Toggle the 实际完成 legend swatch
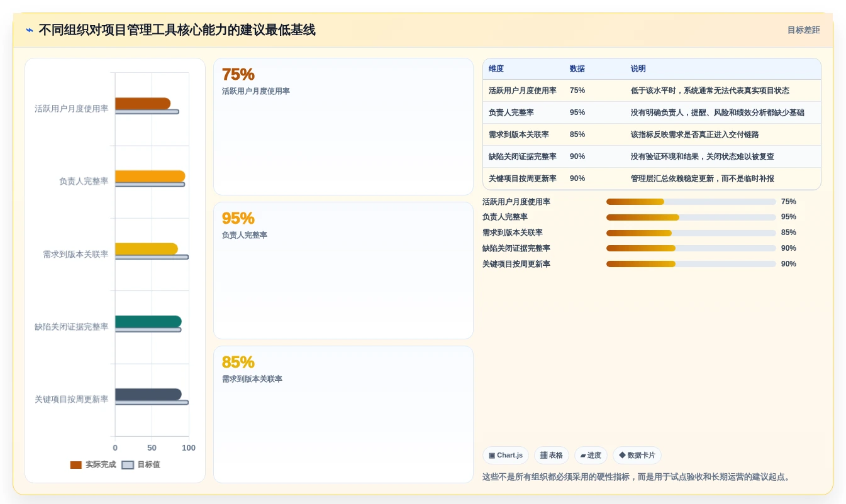 pyautogui.click(x=76, y=465)
